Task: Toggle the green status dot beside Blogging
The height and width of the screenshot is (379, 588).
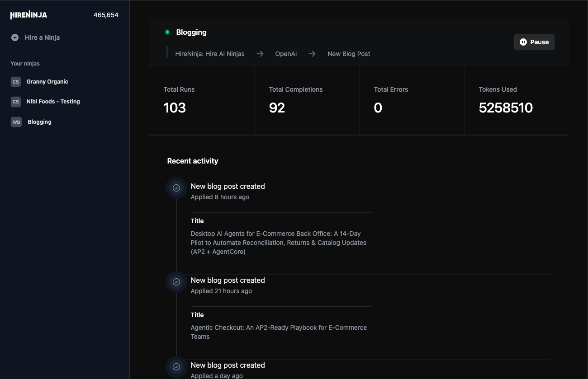Action: click(167, 32)
